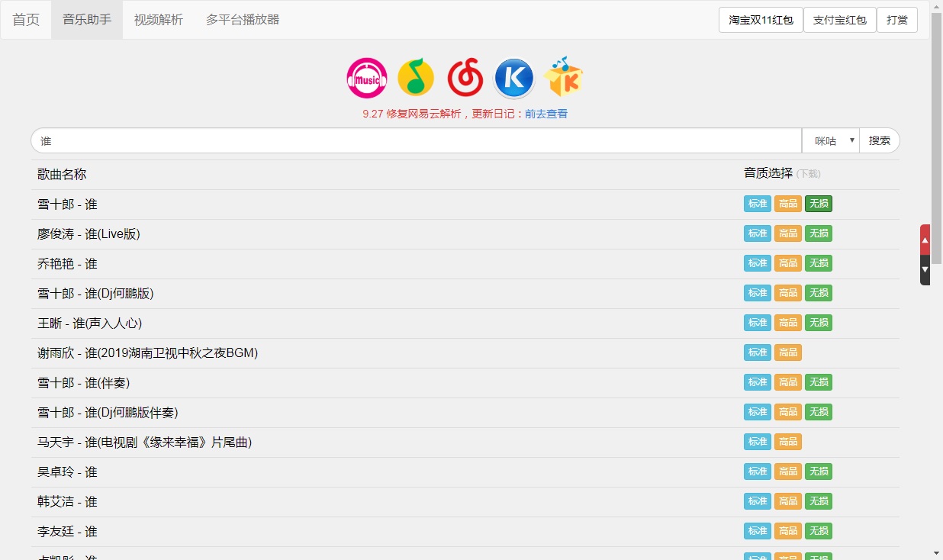Open the 支付宝红包 button
The height and width of the screenshot is (560, 943).
[x=839, y=20]
